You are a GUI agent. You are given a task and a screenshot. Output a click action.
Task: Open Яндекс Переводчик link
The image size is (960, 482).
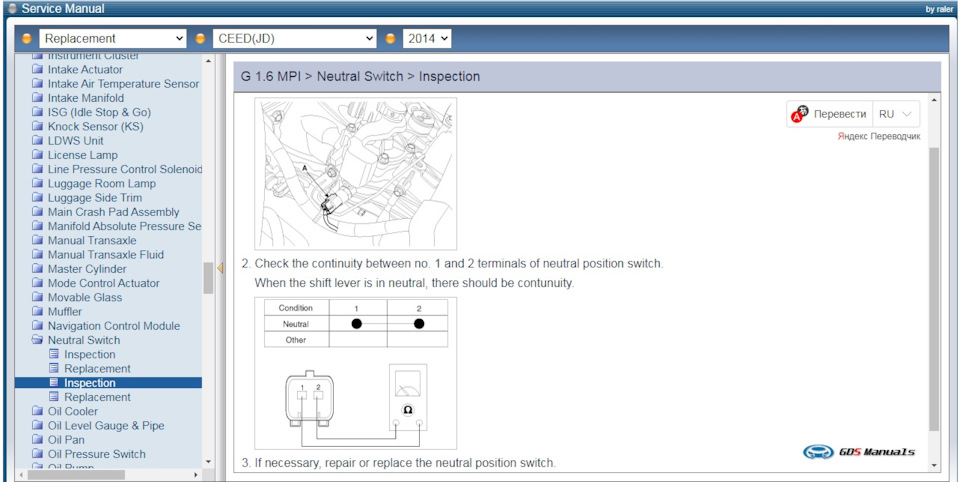(879, 137)
